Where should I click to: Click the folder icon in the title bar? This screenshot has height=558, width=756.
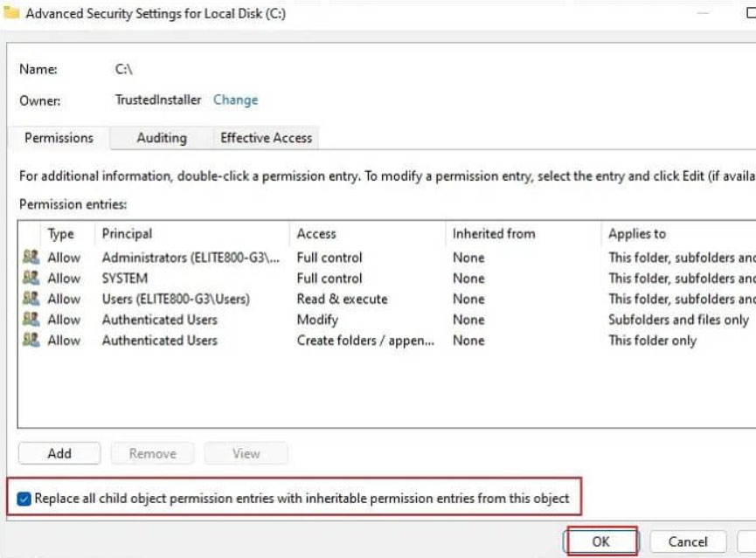(10, 12)
